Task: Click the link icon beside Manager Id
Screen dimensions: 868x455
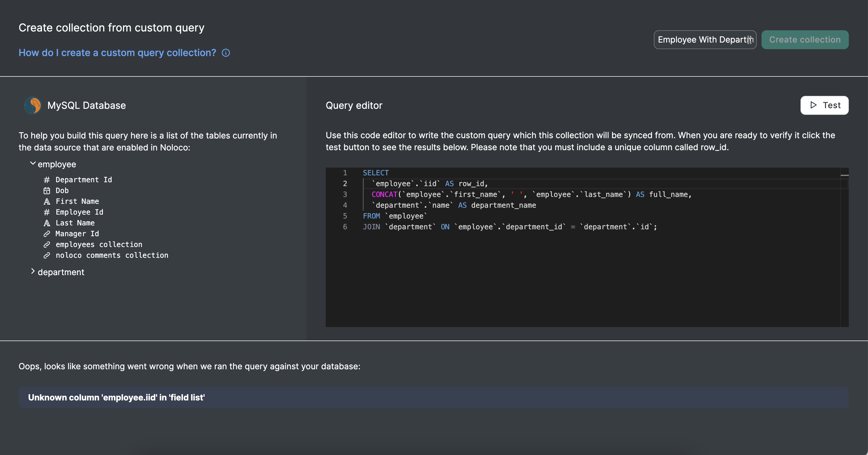Action: click(x=47, y=234)
